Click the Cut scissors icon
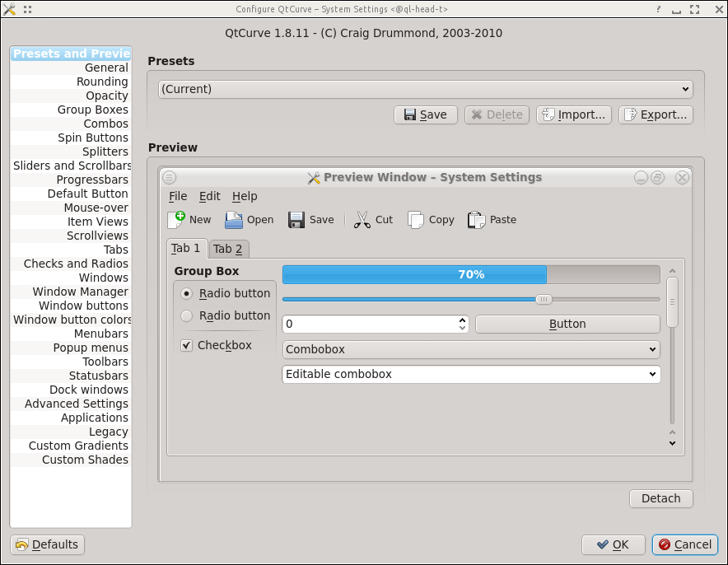 point(362,220)
